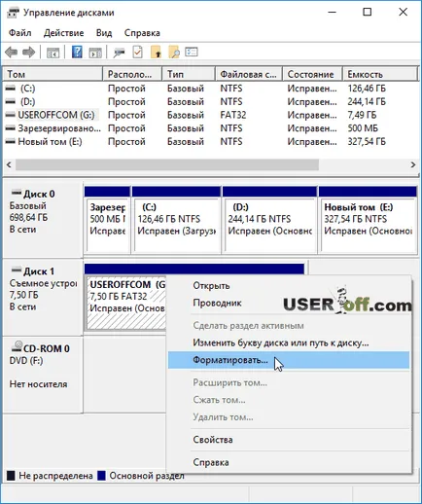Click the right arrow of horizontal scrollbar

pos(413,164)
